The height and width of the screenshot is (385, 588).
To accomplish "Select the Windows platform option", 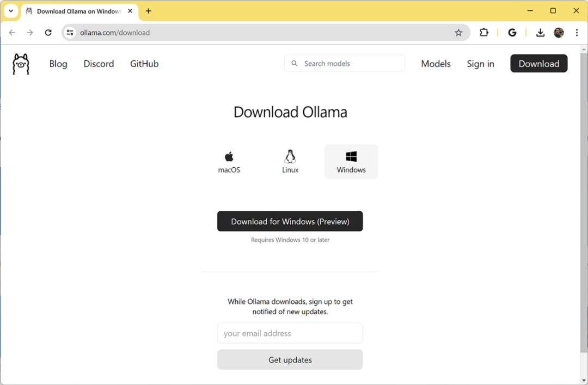I will pos(351,162).
